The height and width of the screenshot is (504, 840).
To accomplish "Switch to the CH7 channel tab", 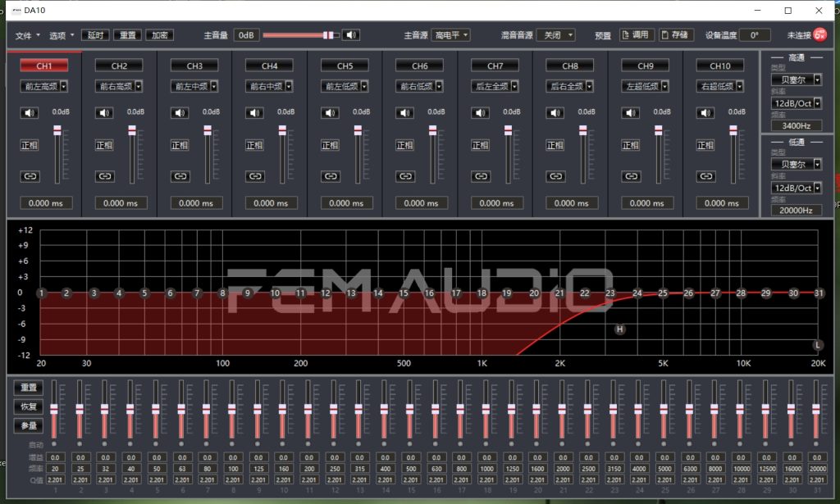I will tap(495, 66).
